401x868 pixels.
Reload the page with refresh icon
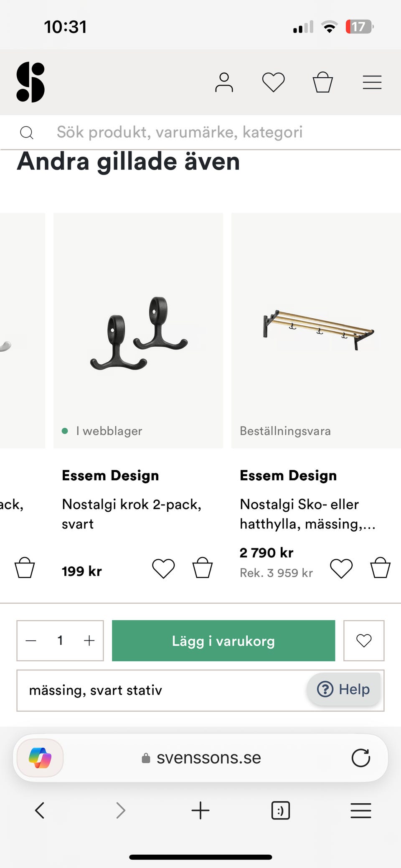point(361,758)
